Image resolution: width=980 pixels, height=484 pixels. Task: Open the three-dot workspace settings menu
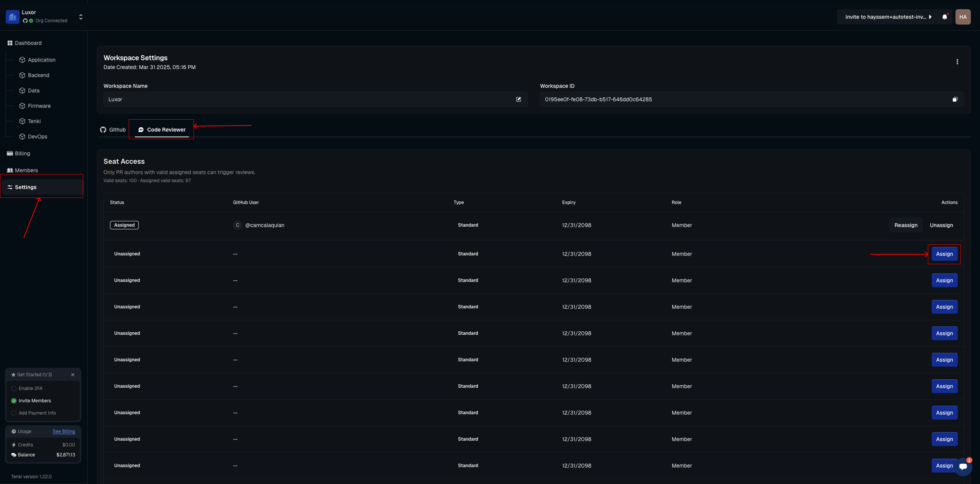[957, 62]
